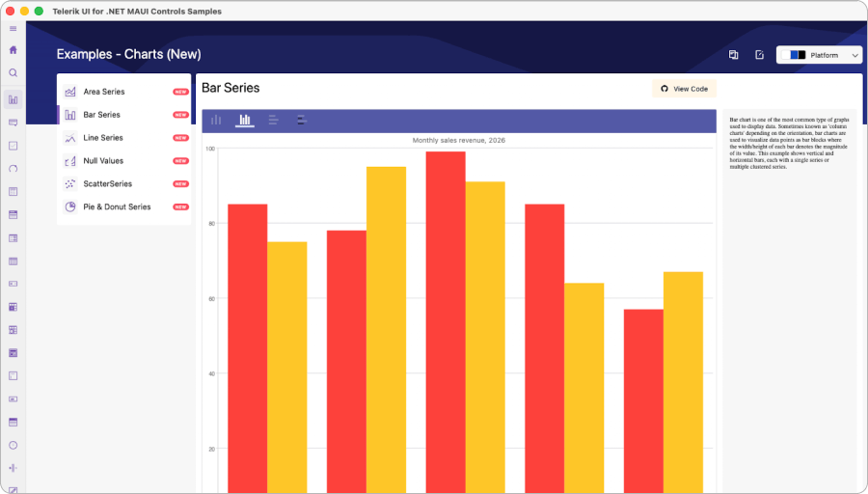Click the NEW badge beside Pie & Donut Series

tap(180, 207)
